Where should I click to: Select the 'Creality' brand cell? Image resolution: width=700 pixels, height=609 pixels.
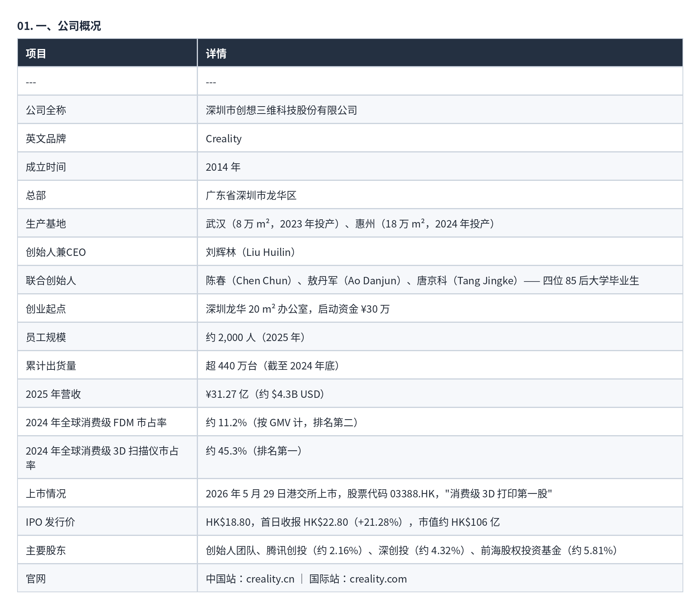click(x=440, y=138)
